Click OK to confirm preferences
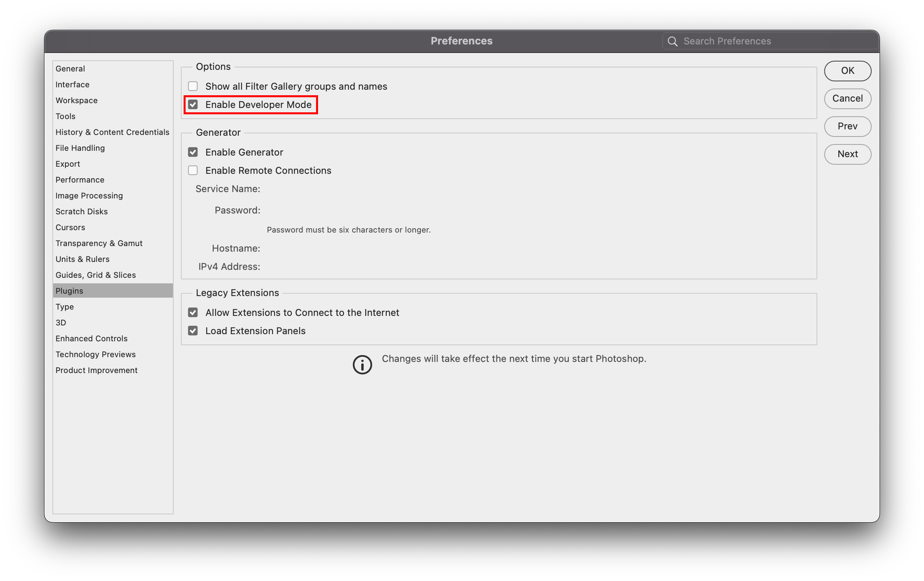The width and height of the screenshot is (924, 581). (x=847, y=71)
